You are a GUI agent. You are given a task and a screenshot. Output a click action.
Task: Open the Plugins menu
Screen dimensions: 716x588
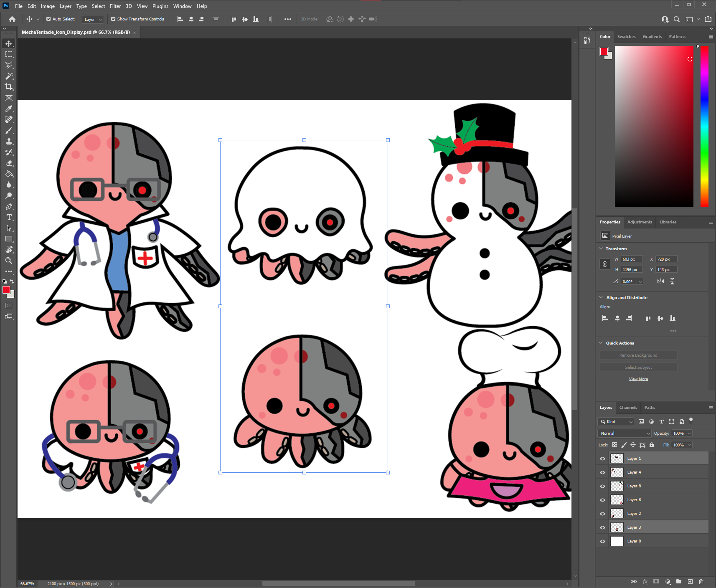tap(160, 6)
